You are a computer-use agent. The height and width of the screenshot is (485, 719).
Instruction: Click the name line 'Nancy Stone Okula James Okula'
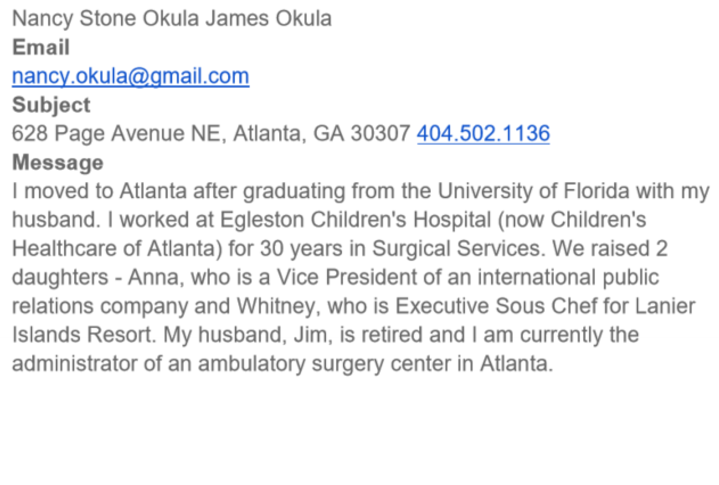click(171, 19)
